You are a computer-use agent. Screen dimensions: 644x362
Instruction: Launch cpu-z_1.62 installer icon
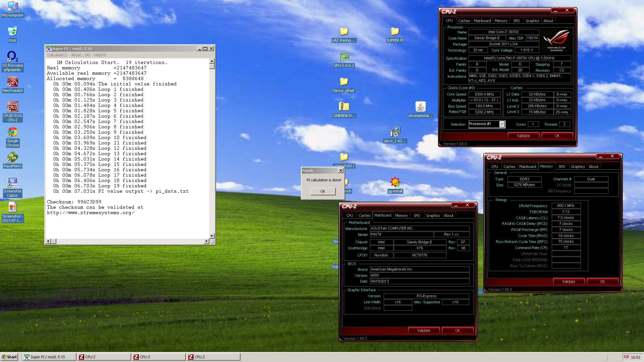tap(395, 135)
